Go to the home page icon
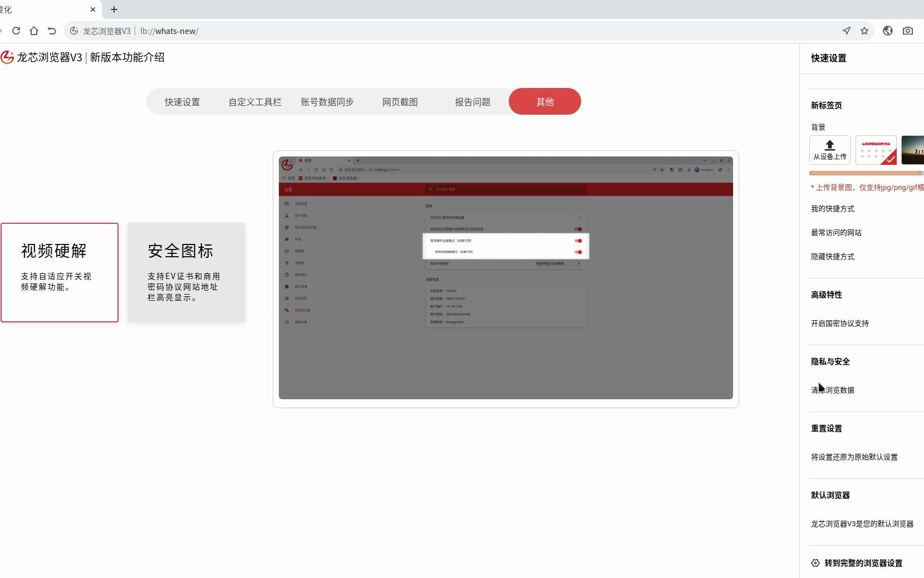 (x=34, y=31)
